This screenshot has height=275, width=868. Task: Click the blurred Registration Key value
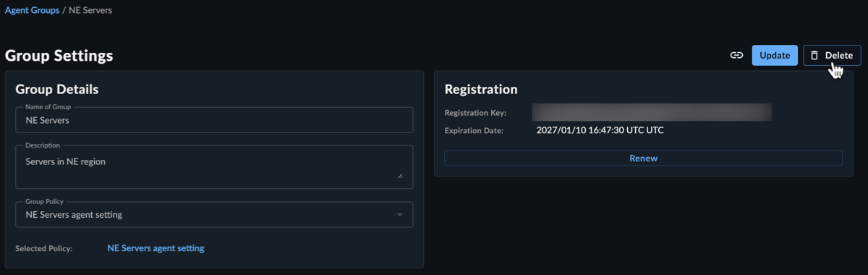[652, 112]
